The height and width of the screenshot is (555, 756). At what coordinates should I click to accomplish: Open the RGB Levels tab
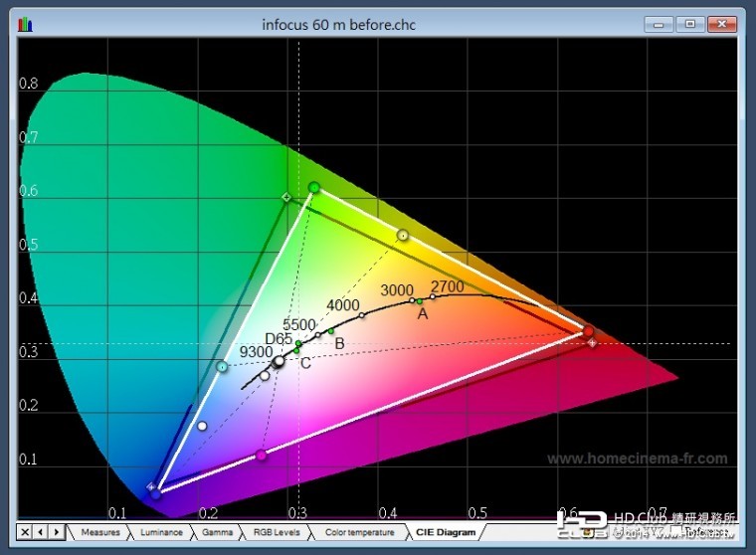276,532
